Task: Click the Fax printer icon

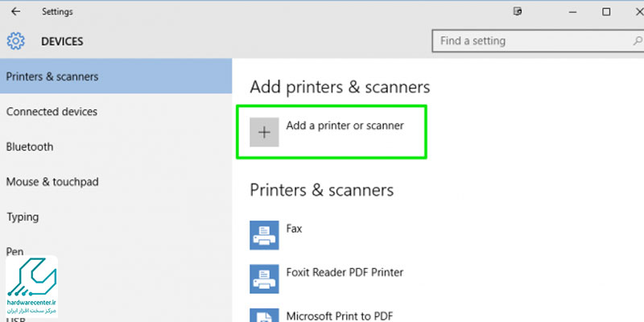Action: [x=264, y=235]
